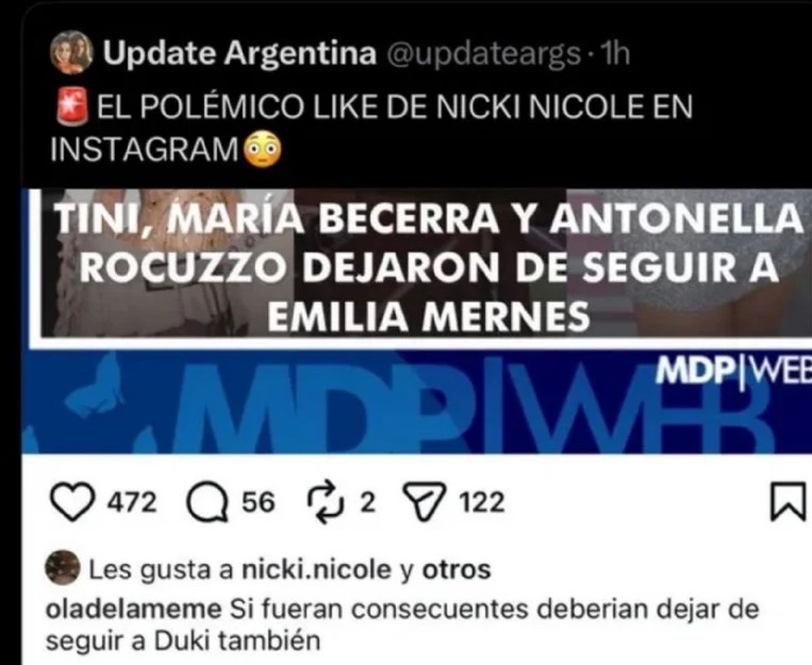Tap the repost arrows icon
Viewport: 812px width, 665px height.
tap(328, 503)
